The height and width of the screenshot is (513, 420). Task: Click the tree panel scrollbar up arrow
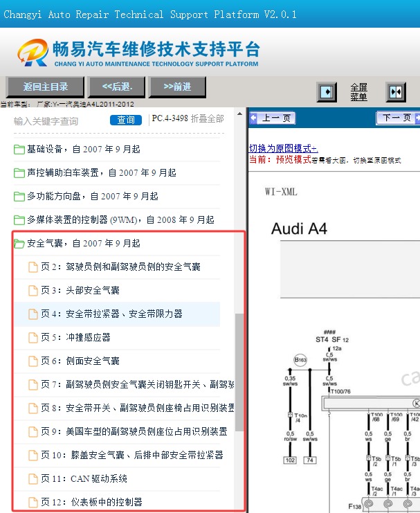(239, 114)
